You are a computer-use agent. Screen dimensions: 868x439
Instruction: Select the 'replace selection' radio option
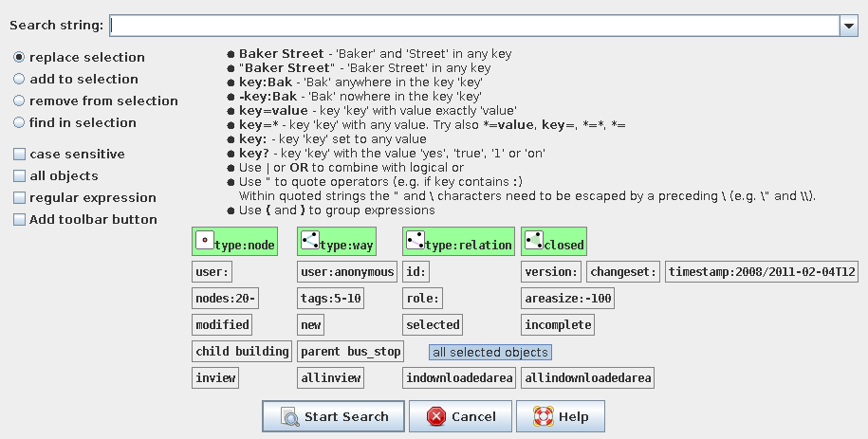point(19,58)
